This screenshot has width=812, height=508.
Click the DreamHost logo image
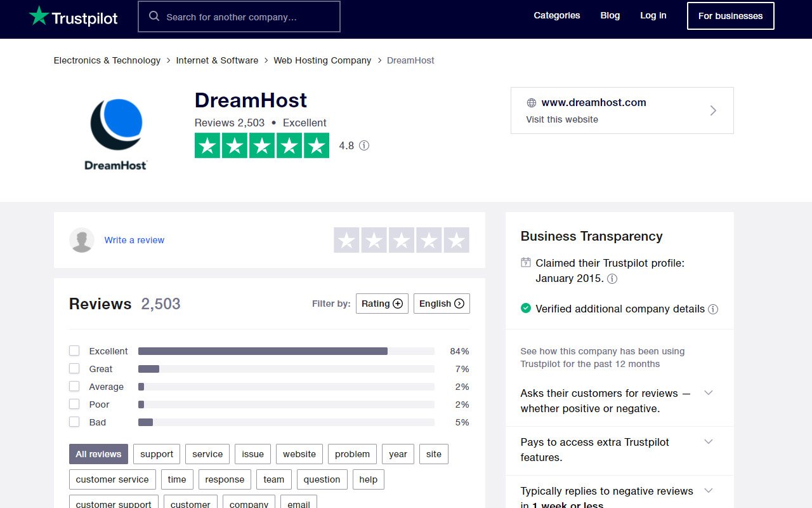116,133
